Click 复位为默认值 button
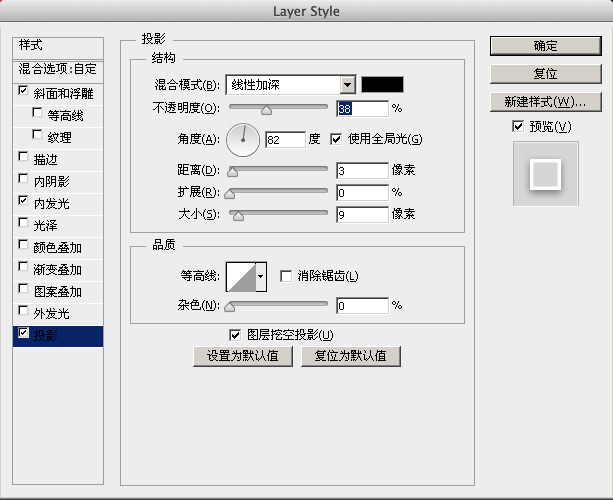This screenshot has width=613, height=500. tap(351, 356)
